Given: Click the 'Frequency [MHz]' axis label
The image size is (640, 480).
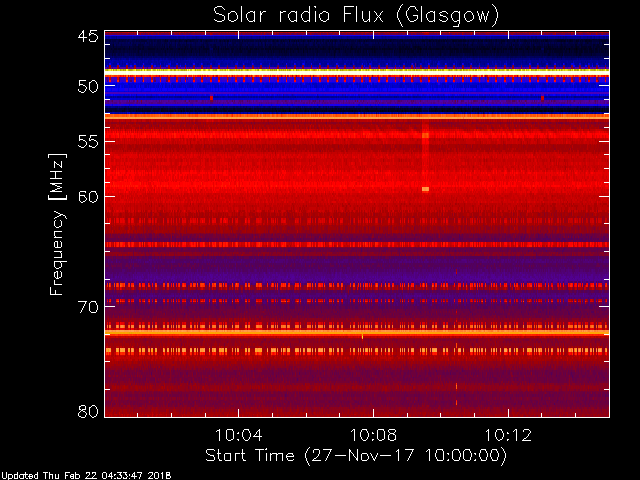Looking at the screenshot, I should click(x=57, y=224).
